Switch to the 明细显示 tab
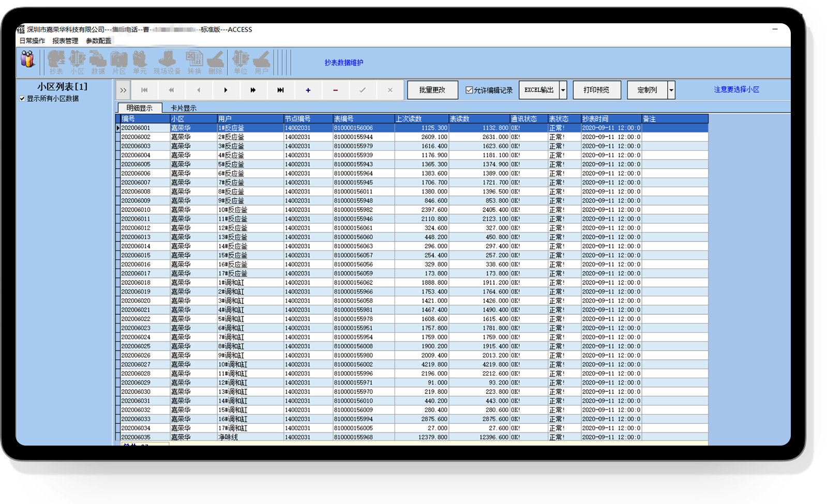Viewport: 827px width, 504px height. coord(140,108)
